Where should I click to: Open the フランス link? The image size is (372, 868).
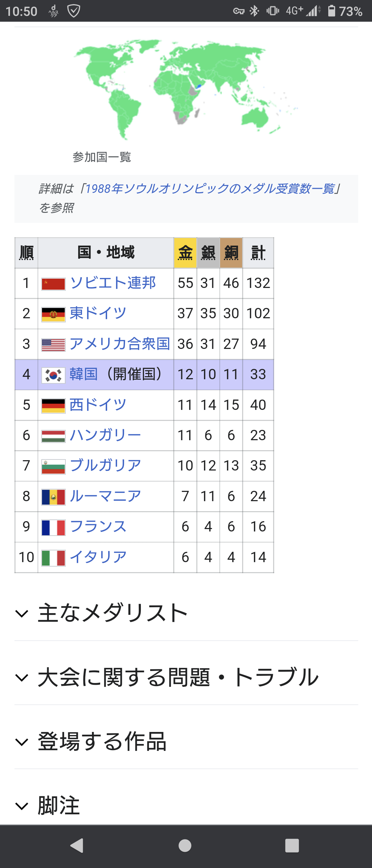(98, 527)
